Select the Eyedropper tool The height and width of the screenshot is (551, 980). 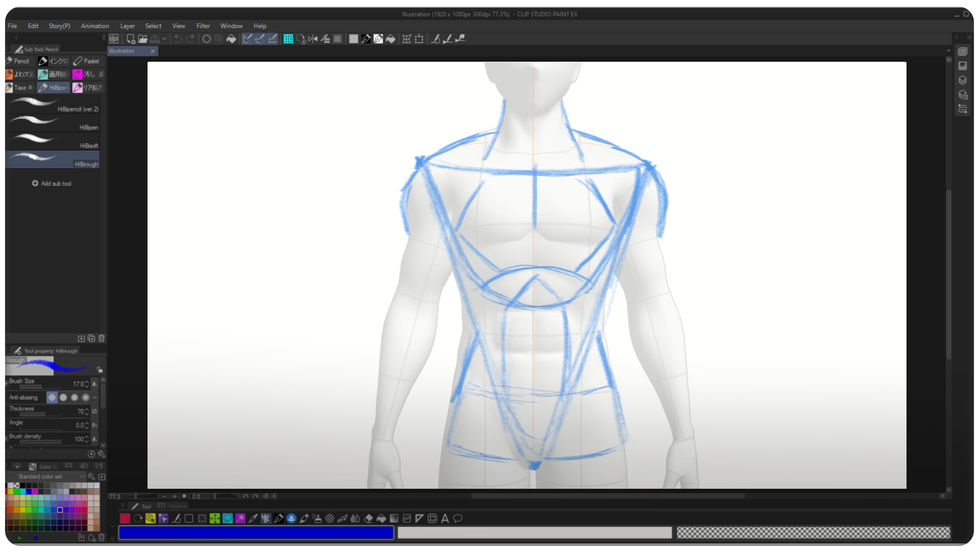click(x=253, y=518)
